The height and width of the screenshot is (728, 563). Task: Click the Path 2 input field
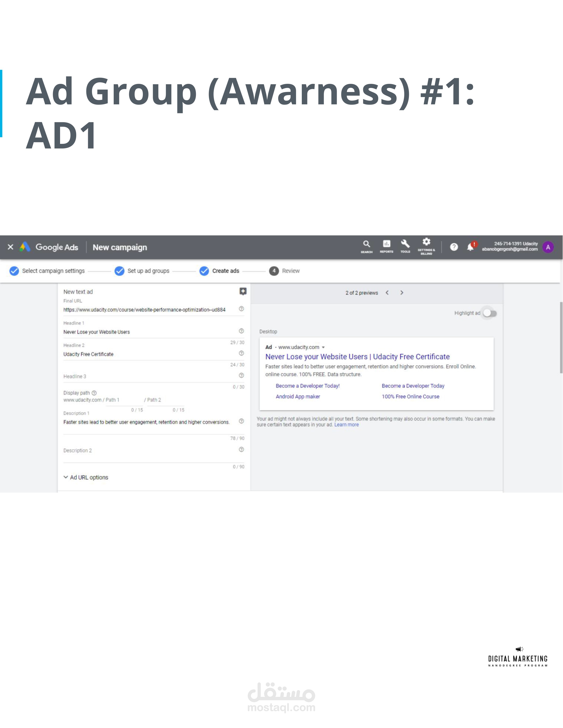click(x=166, y=400)
